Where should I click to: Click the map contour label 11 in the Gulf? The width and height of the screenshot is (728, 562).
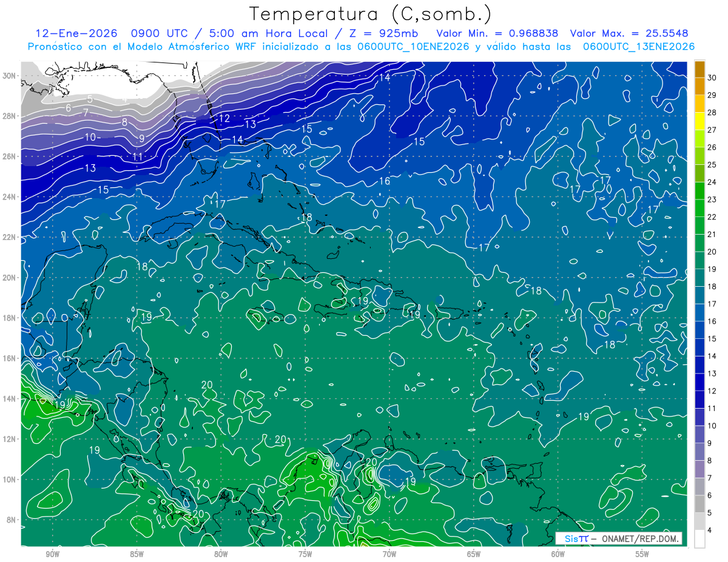[x=138, y=156]
